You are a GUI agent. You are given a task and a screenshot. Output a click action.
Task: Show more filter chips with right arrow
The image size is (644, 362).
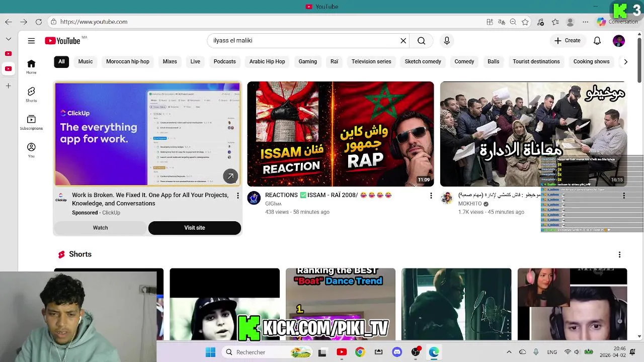click(x=625, y=61)
